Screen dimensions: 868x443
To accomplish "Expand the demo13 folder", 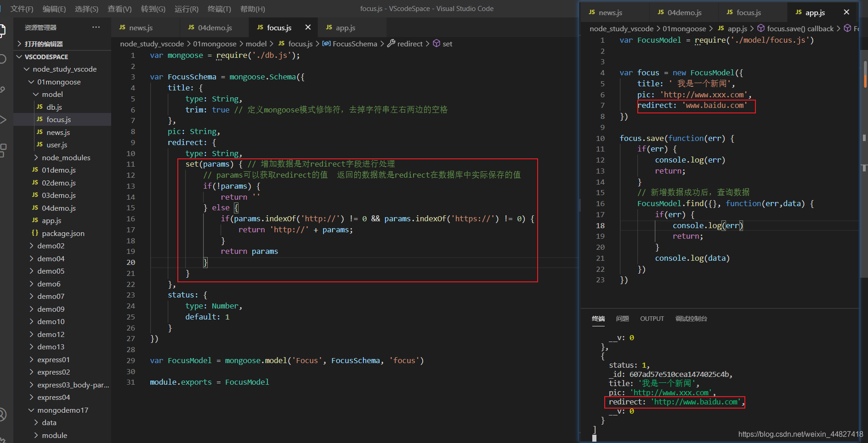I will tap(62, 347).
